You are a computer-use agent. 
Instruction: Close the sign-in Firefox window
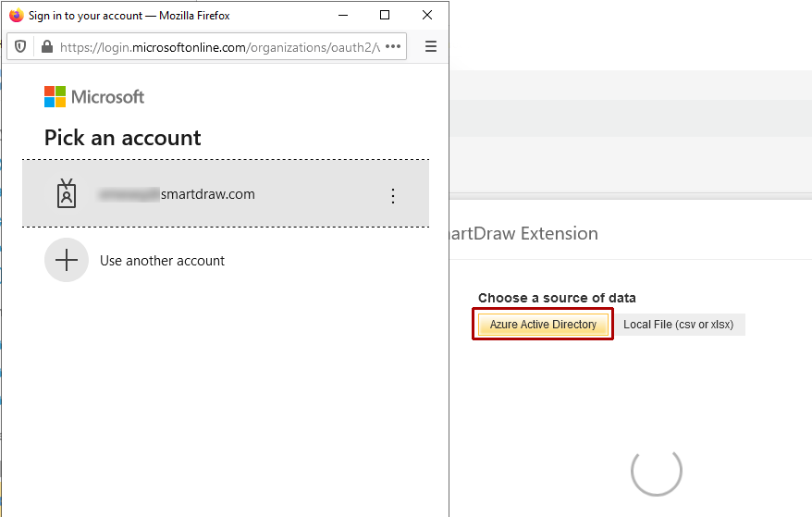tap(426, 15)
